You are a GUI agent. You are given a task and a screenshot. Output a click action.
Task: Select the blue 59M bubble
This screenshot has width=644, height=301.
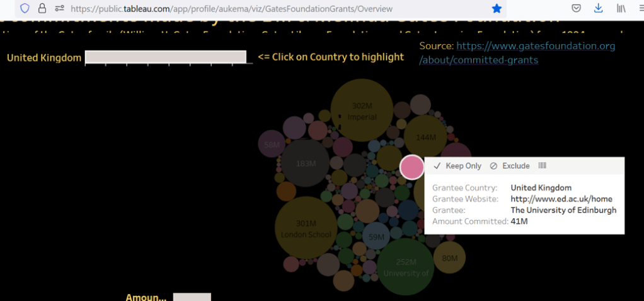point(376,237)
